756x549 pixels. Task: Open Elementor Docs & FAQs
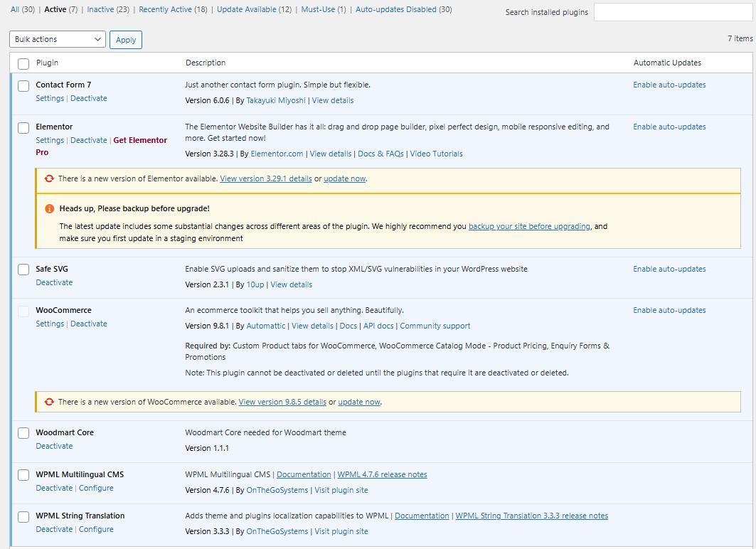click(x=380, y=154)
